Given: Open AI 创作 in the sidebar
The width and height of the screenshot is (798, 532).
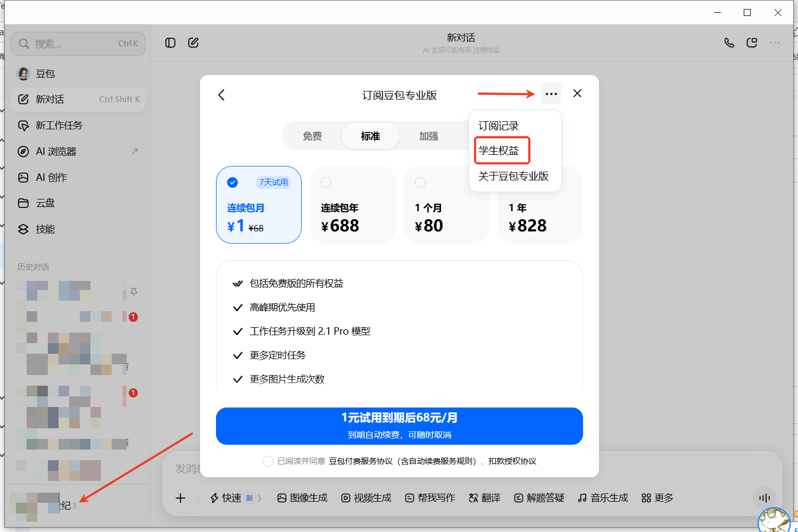Looking at the screenshot, I should [78, 178].
